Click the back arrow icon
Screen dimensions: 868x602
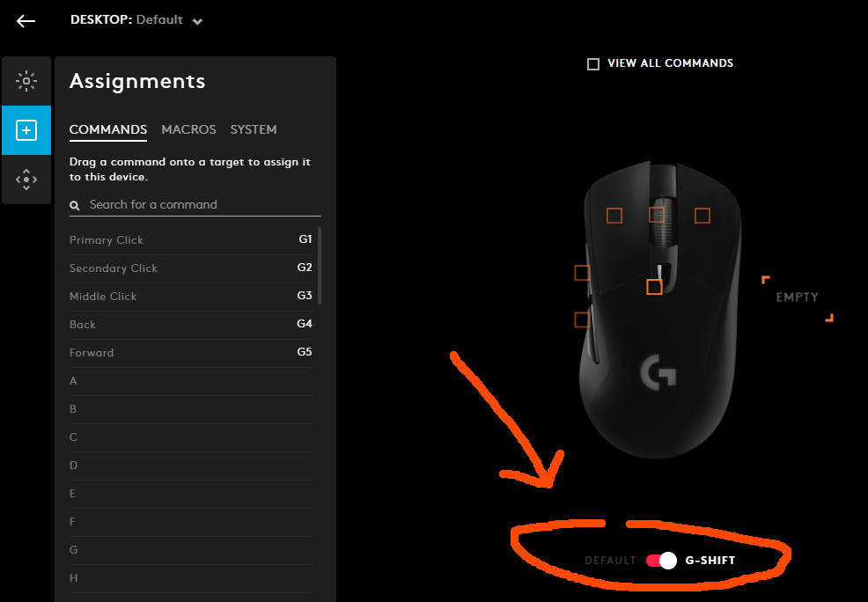[26, 21]
